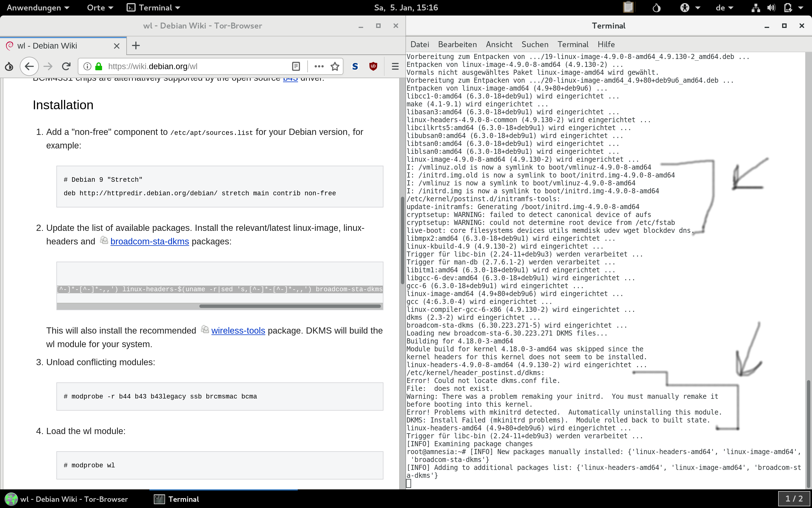Close the Terminal window

coord(802,26)
